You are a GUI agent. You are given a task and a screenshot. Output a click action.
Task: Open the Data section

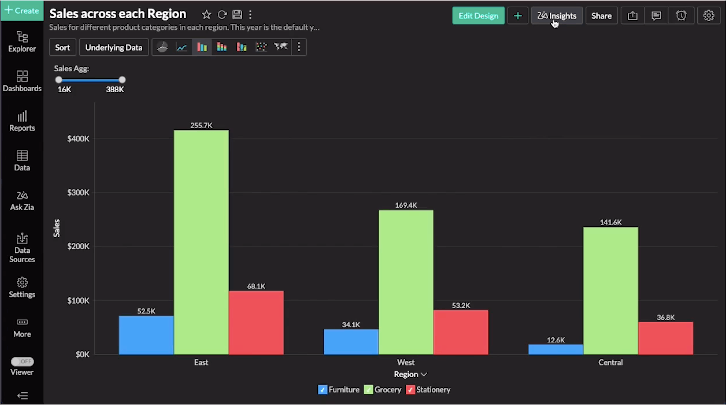tap(22, 161)
